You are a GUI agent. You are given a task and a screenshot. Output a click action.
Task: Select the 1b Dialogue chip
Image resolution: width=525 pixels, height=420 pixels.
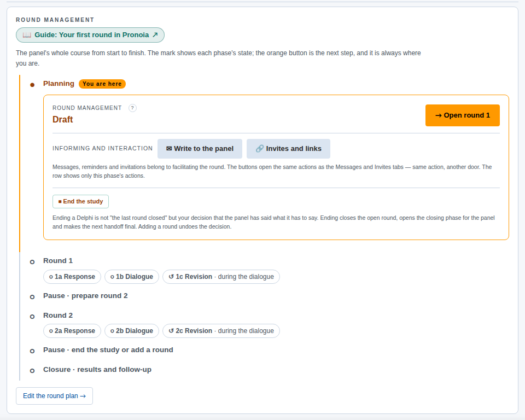point(132,277)
